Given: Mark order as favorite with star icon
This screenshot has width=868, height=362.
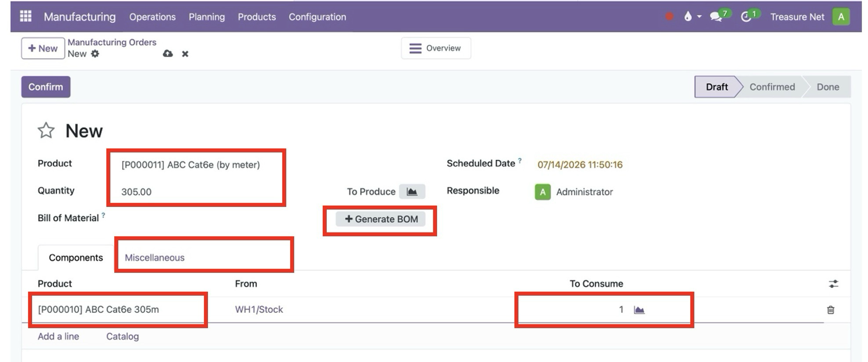Looking at the screenshot, I should (46, 131).
